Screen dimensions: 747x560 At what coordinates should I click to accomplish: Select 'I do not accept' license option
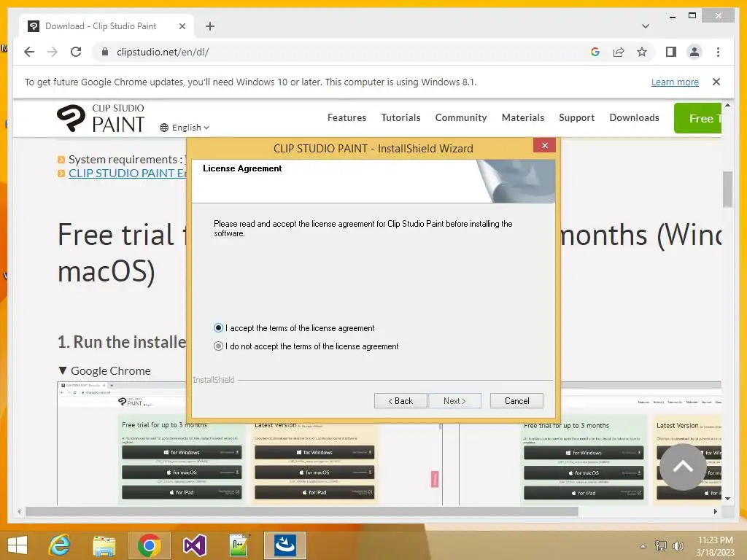coord(218,346)
